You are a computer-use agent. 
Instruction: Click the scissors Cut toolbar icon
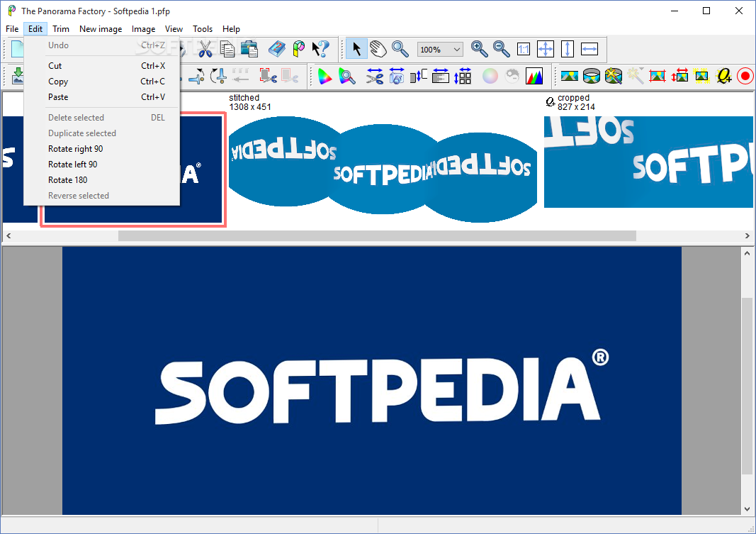click(x=205, y=49)
